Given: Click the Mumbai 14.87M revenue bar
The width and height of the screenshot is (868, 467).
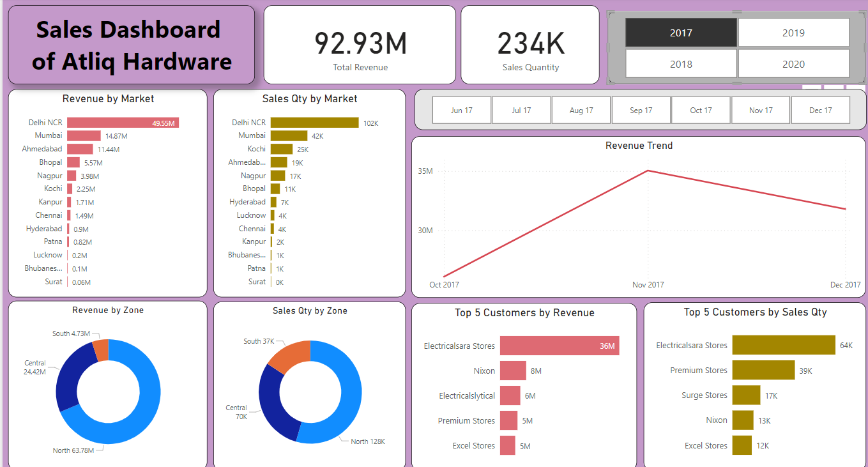Looking at the screenshot, I should (x=84, y=136).
